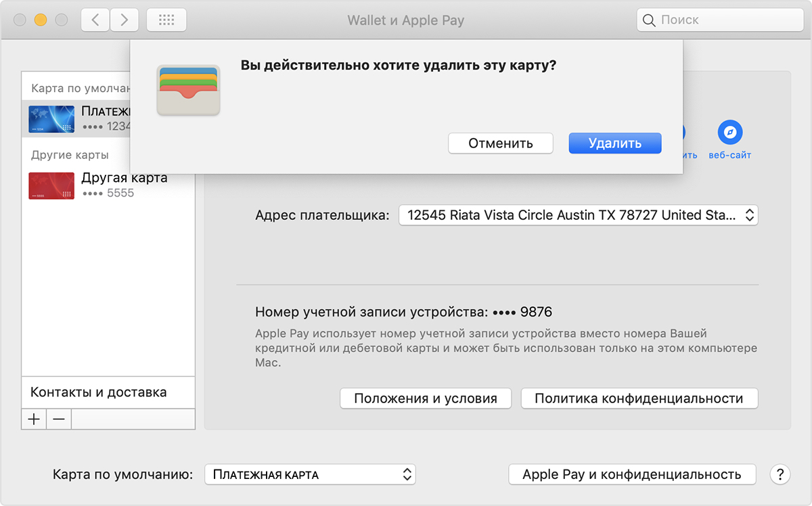Click the red Другая карта thumbnail
The width and height of the screenshot is (812, 506).
coord(51,185)
